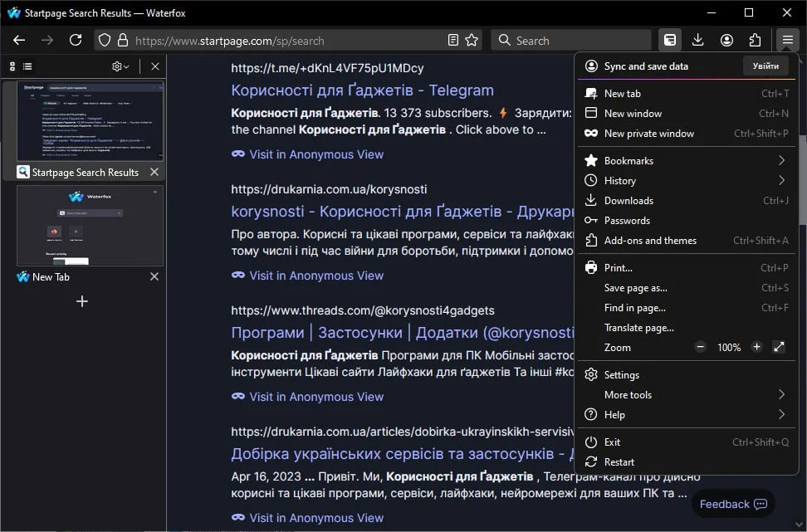Image resolution: width=807 pixels, height=532 pixels.
Task: Choose Exit from the menu
Action: [x=687, y=442]
